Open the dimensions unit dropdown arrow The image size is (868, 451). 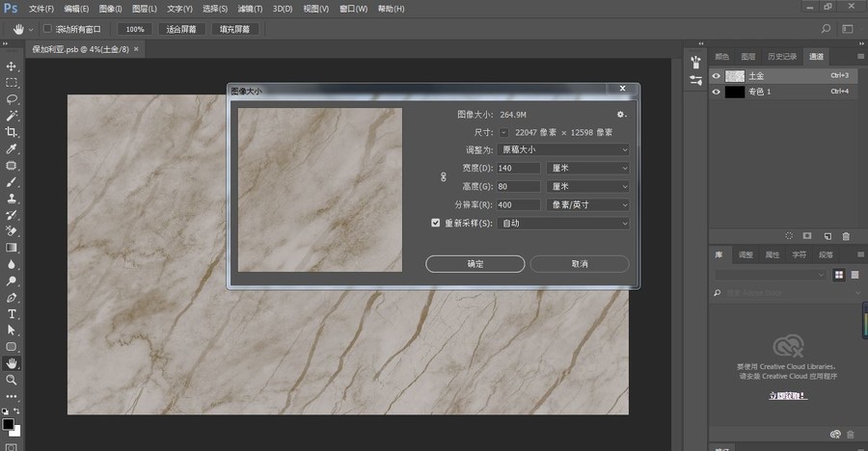coord(503,132)
